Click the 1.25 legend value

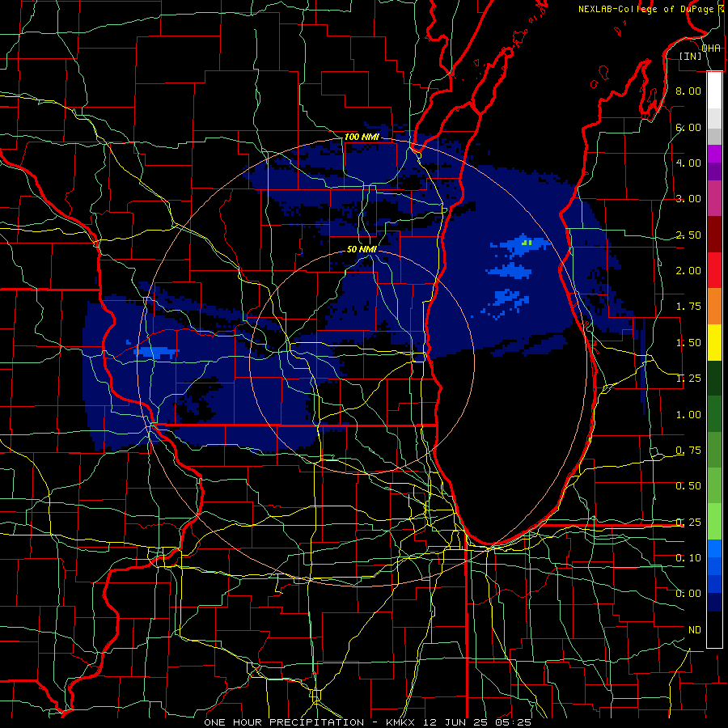(x=688, y=379)
